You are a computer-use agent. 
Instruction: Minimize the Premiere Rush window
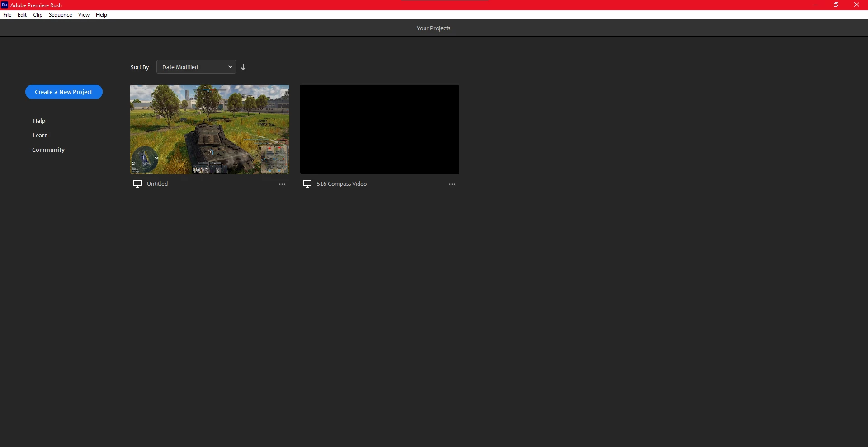[816, 5]
